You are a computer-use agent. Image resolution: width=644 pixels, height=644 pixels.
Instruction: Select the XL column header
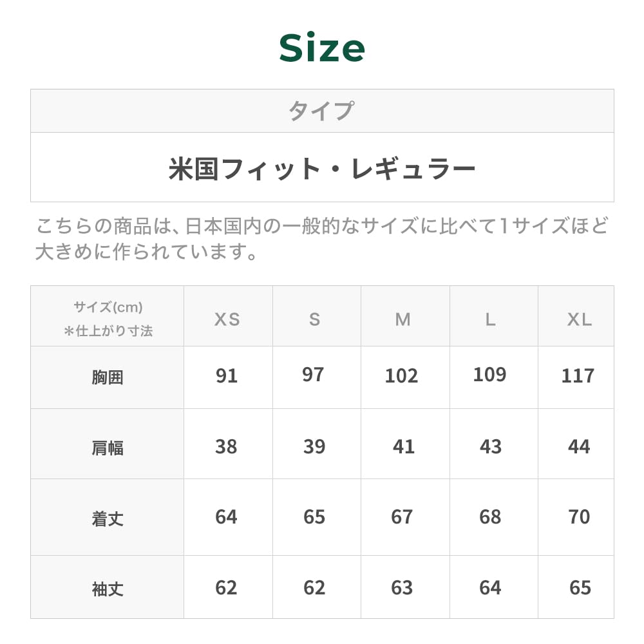pyautogui.click(x=579, y=319)
